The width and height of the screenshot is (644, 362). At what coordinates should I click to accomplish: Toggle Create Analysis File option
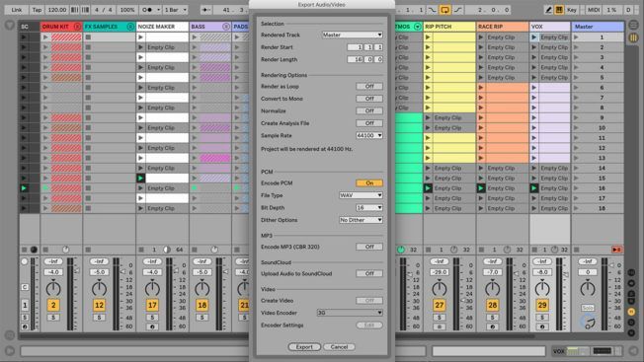[369, 123]
